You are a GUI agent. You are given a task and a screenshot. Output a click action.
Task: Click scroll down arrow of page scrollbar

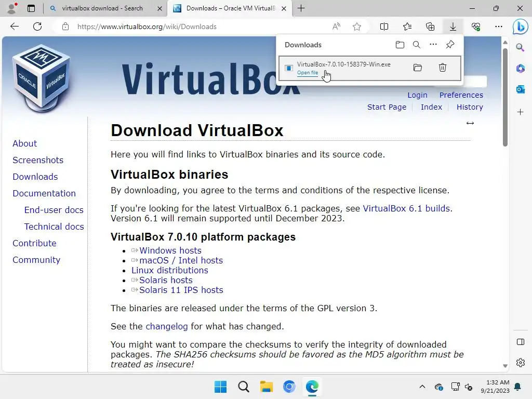(505, 366)
